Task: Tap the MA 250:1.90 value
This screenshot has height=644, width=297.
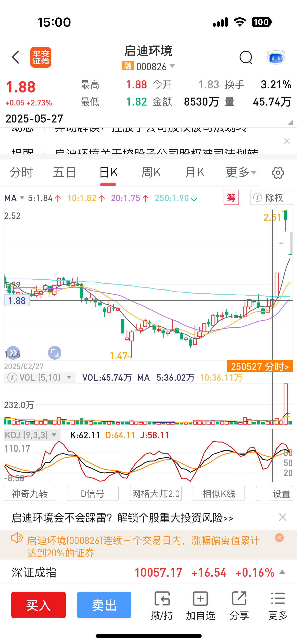Action: pos(176,198)
